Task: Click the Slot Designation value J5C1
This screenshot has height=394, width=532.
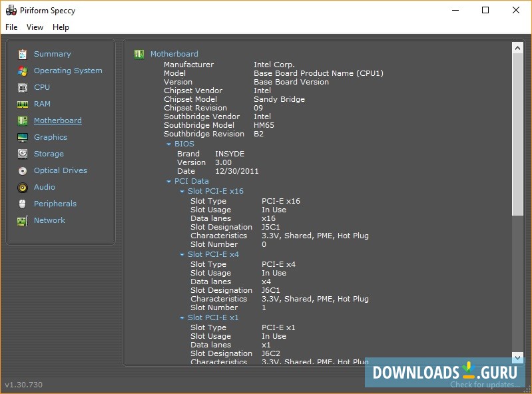Action: pos(271,227)
